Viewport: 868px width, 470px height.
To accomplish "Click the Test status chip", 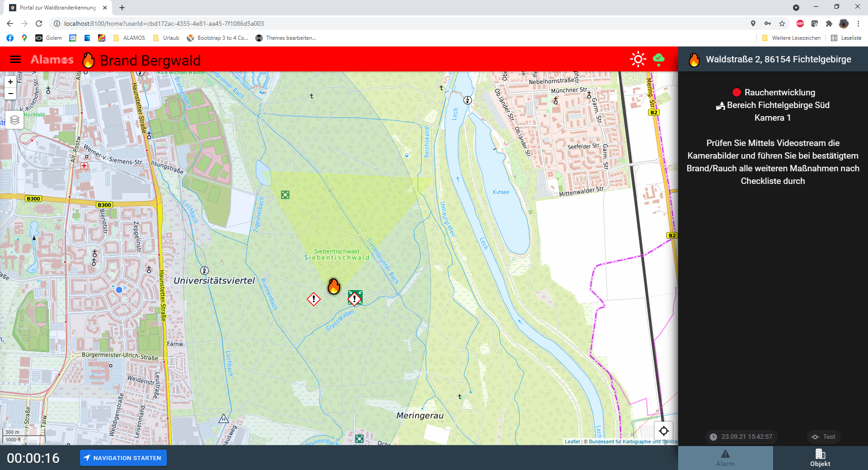I will point(824,437).
